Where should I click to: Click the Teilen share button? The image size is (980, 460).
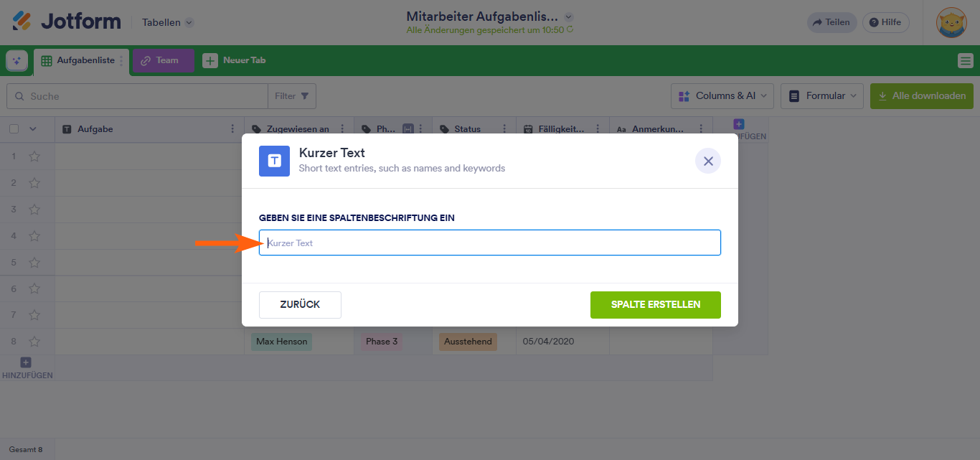pyautogui.click(x=831, y=22)
